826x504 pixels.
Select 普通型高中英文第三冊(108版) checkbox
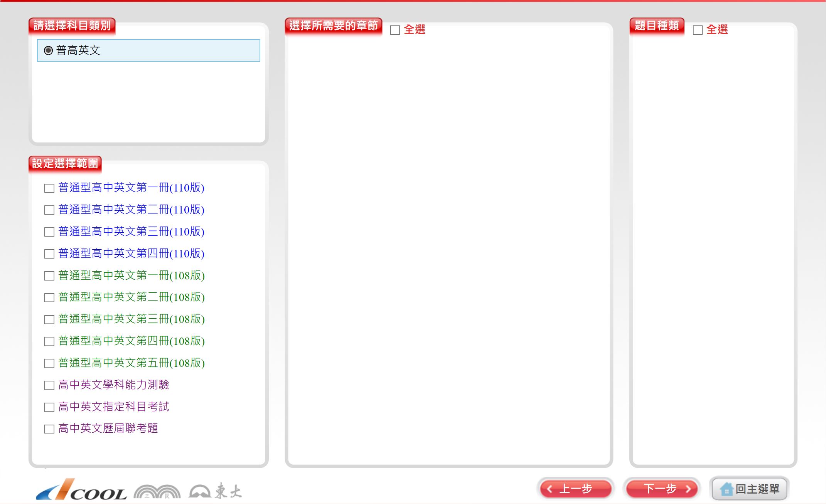(x=49, y=319)
